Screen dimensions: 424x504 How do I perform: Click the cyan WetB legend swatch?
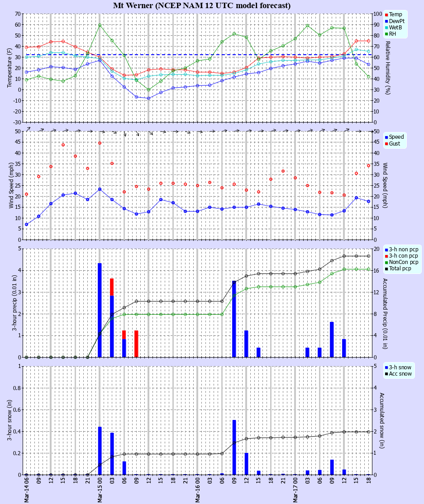[386, 27]
